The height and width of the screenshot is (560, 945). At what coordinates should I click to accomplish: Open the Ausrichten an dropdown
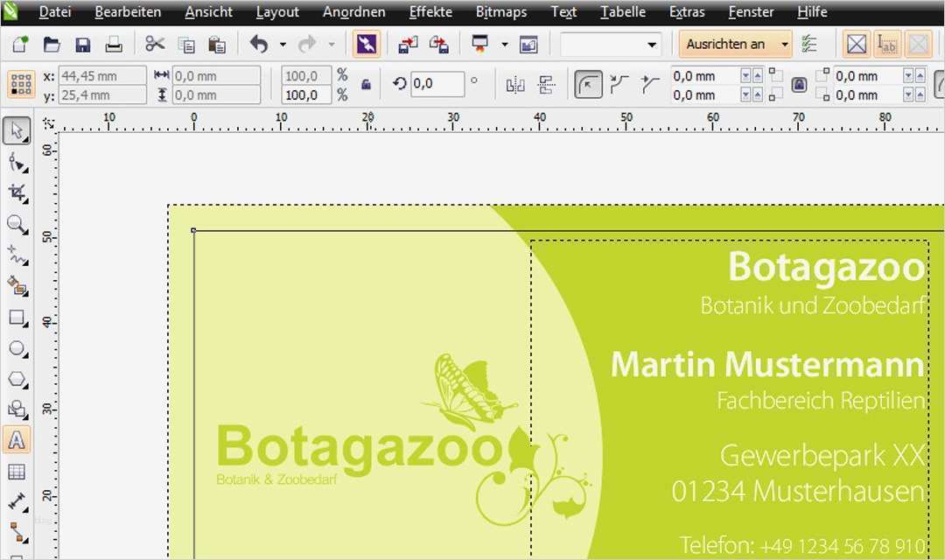tap(735, 44)
